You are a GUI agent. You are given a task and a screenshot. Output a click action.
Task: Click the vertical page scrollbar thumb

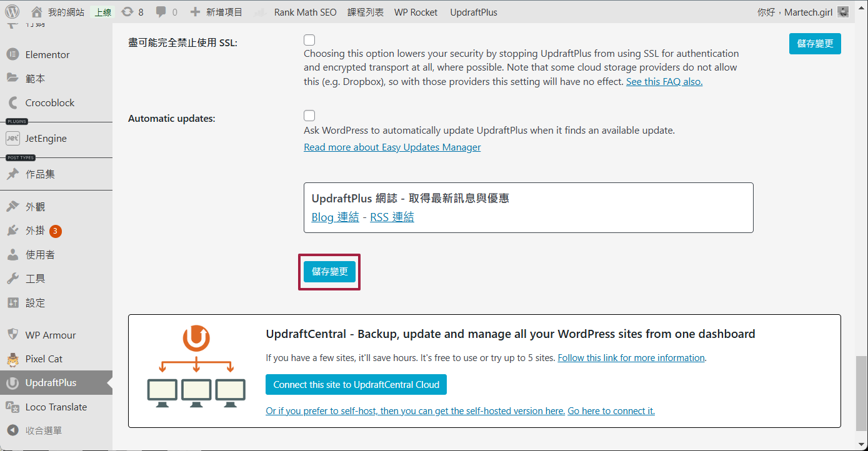(x=861, y=392)
